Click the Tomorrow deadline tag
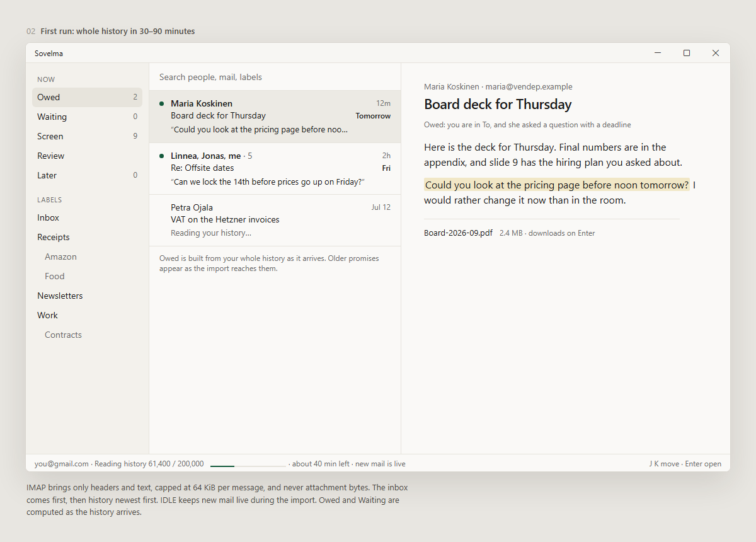The width and height of the screenshot is (756, 542). coord(373,116)
